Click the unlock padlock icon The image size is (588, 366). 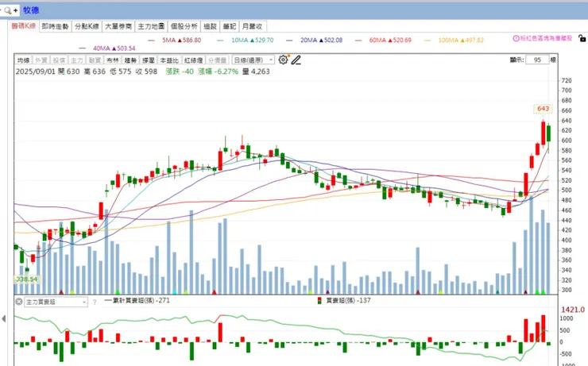click(582, 38)
